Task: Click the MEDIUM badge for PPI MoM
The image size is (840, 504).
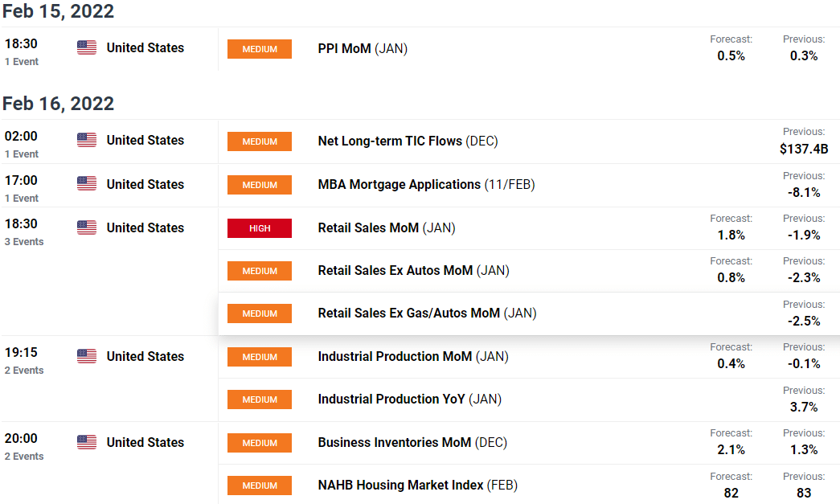Action: (x=260, y=49)
